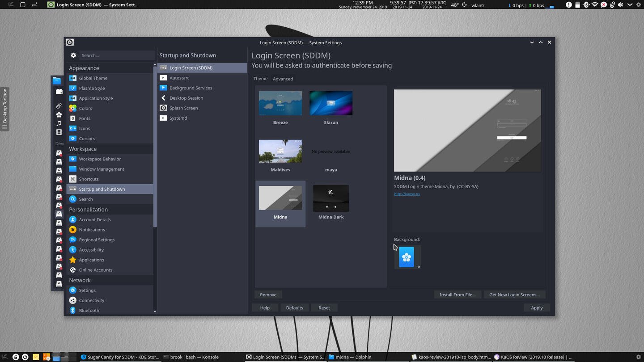Open Workspace Behavior settings

point(110,159)
